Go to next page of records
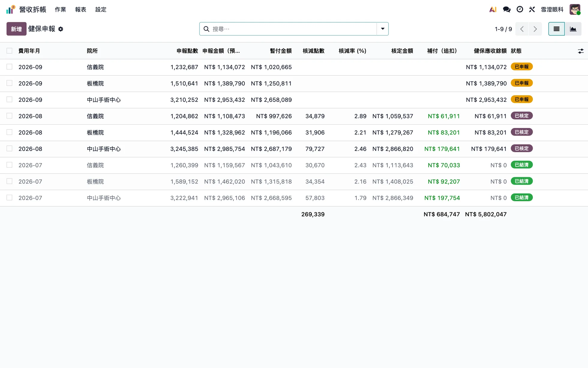The height and width of the screenshot is (368, 588). point(535,29)
